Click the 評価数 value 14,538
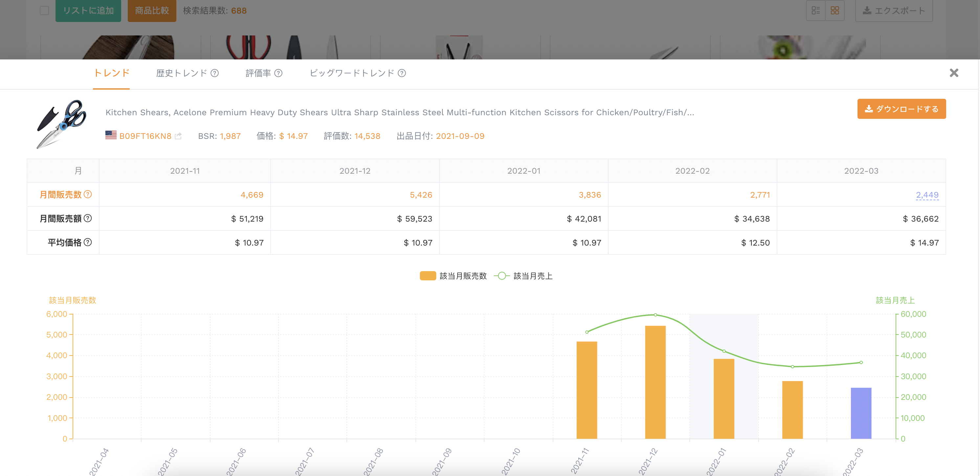This screenshot has height=476, width=980. pos(367,136)
